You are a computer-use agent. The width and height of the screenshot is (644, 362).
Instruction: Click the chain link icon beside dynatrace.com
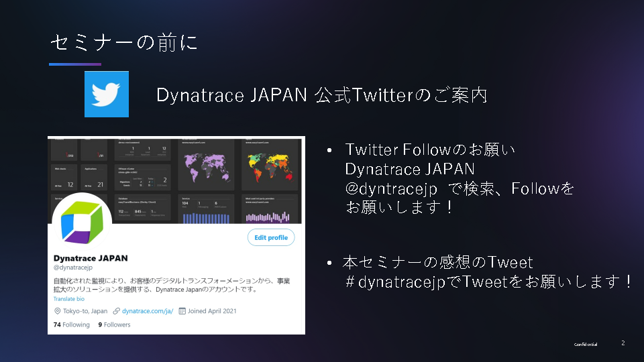click(x=117, y=311)
